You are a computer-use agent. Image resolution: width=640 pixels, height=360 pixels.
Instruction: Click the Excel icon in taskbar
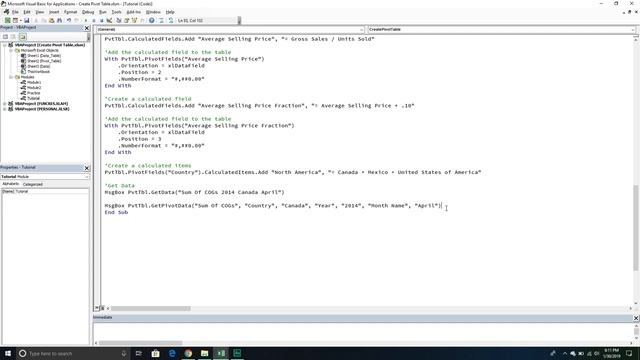pyautogui.click(x=221, y=353)
